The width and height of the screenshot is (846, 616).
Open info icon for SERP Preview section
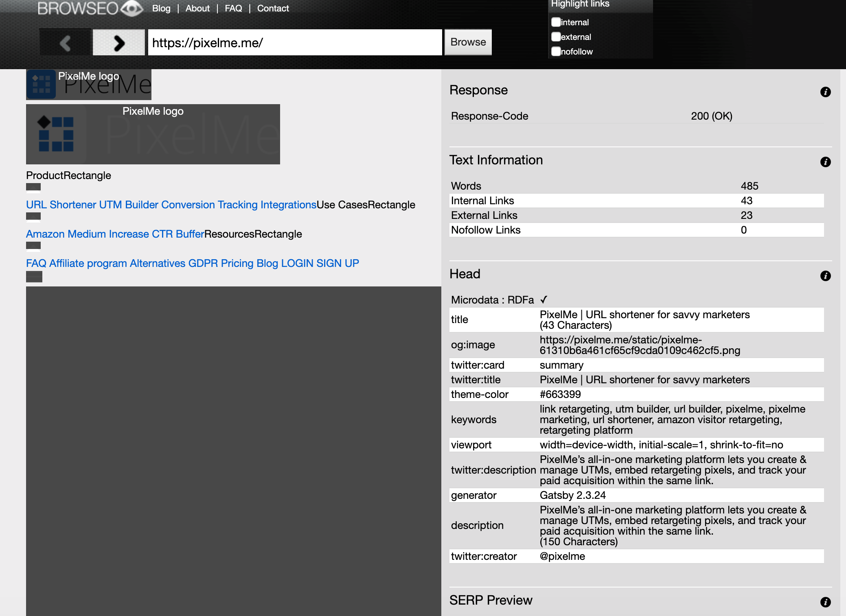coord(825,602)
